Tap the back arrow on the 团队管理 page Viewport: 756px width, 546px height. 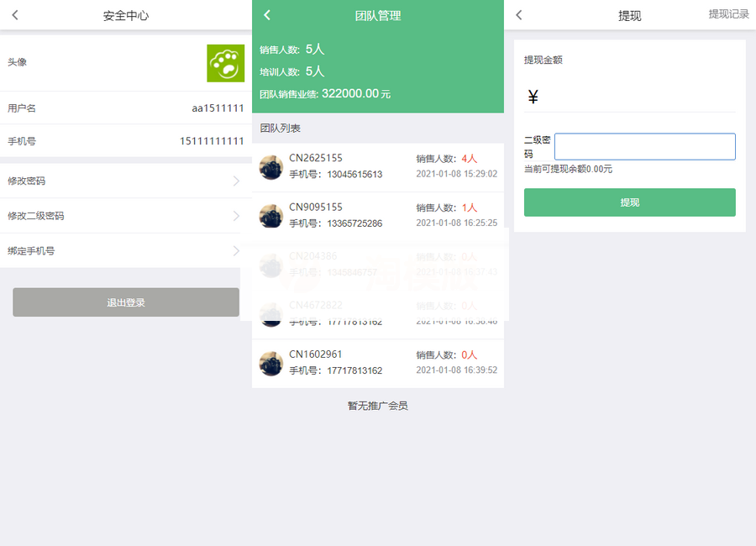[266, 14]
